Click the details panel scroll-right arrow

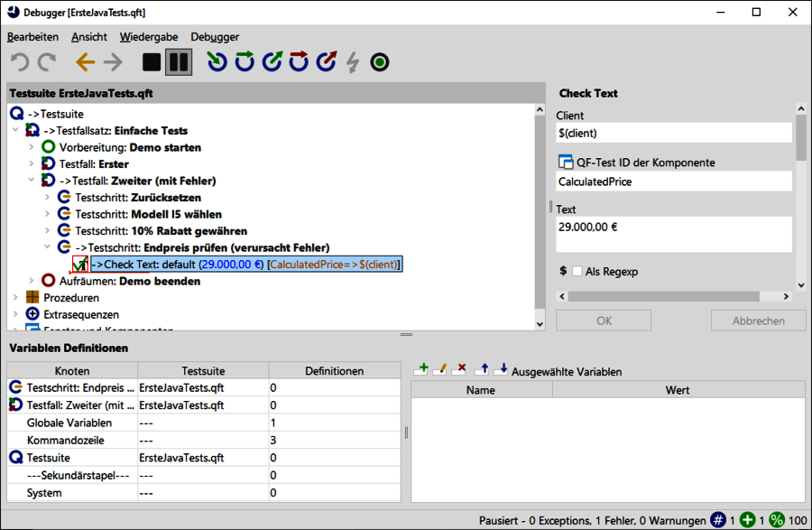[786, 296]
